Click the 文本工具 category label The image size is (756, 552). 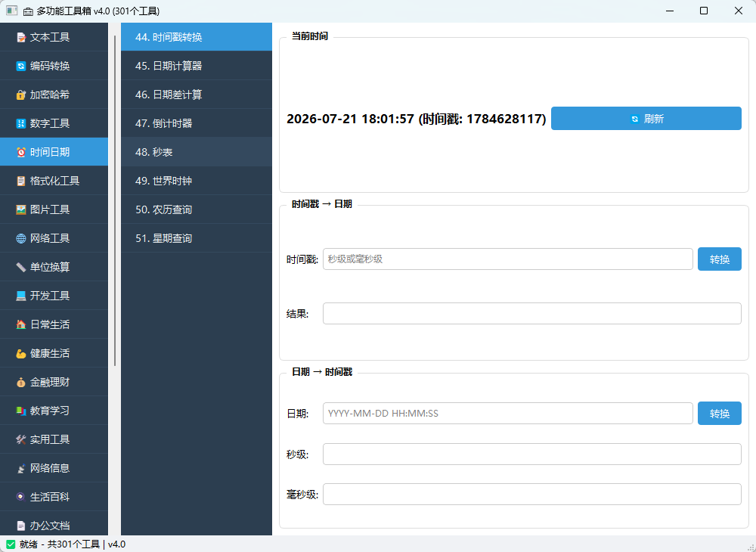[50, 37]
